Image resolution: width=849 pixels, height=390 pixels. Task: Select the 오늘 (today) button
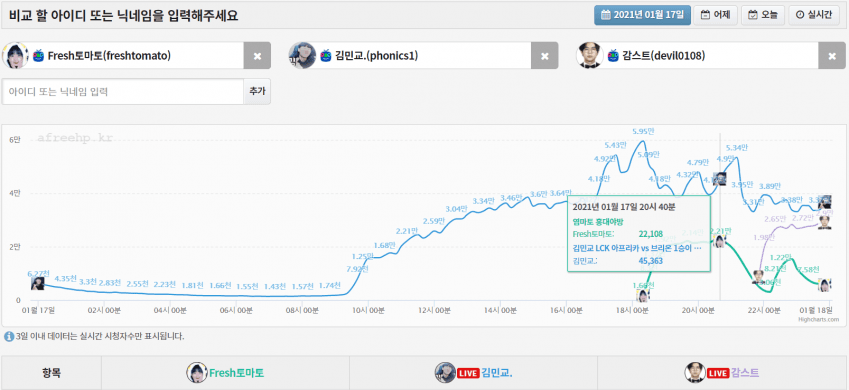tap(762, 15)
